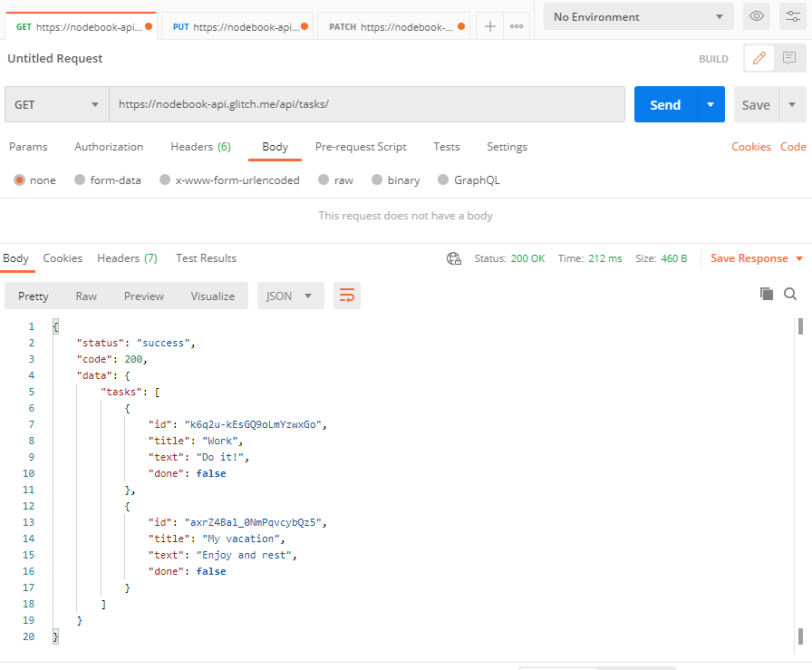Open the comments icon beside BUILD
The width and height of the screenshot is (812, 670).
789,59
